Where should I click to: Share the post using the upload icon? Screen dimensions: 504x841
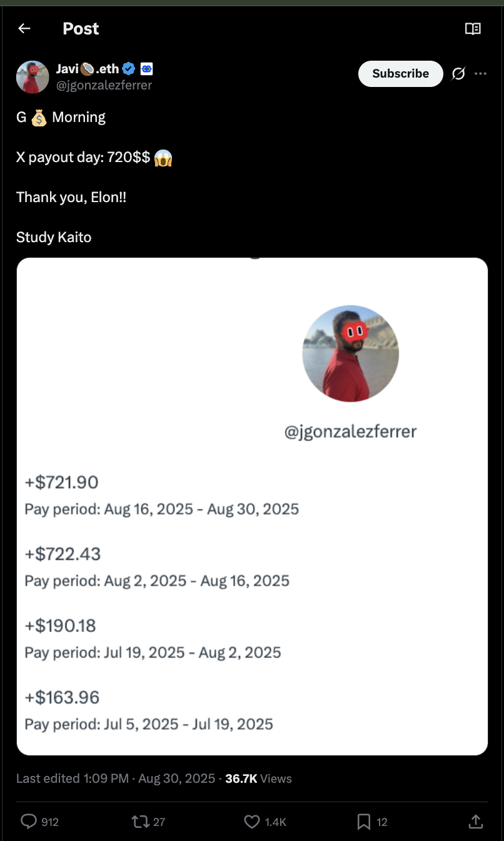click(x=475, y=821)
